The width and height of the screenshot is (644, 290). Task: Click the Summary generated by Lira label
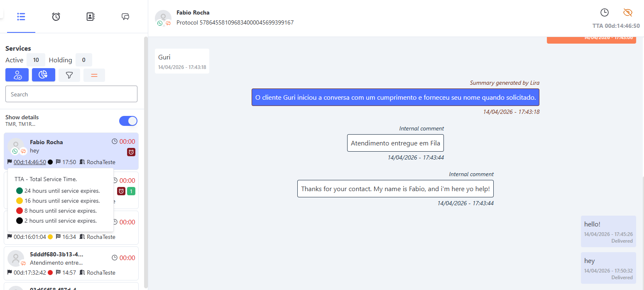pos(504,83)
